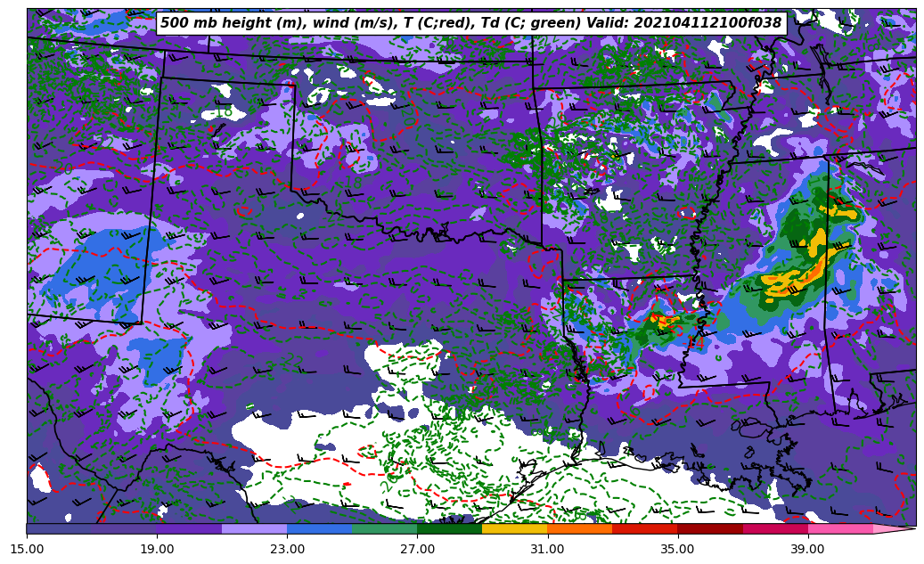Click the yellow swatch in the colorbar
924x564 pixels.
coord(514,528)
